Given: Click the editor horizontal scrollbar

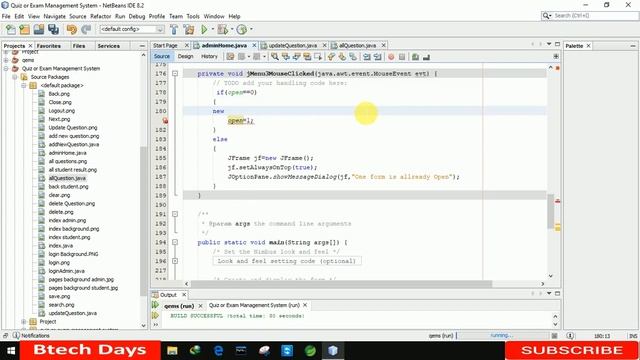Looking at the screenshot, I should coord(341,284).
